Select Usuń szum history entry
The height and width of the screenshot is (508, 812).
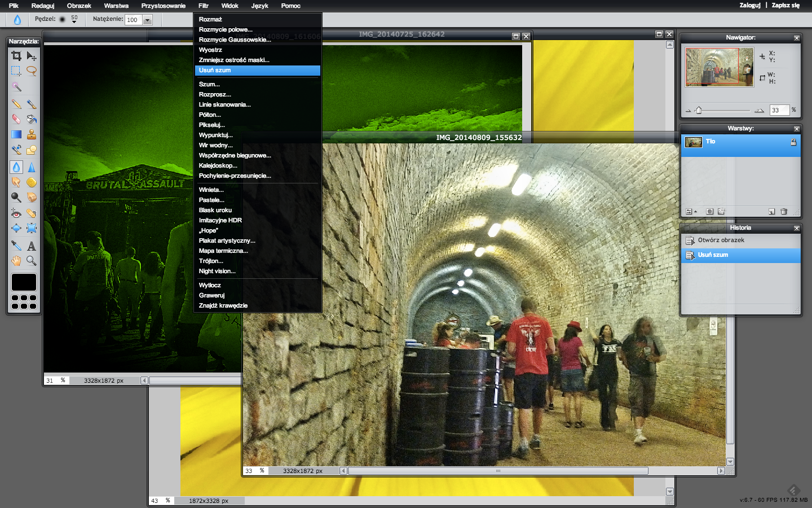[741, 255]
